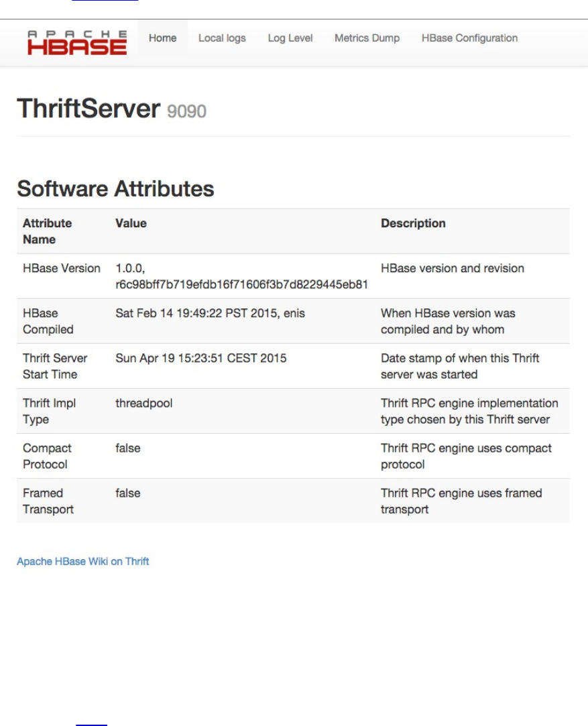The image size is (588, 726).
Task: Click 'When HBase version was compiled' description
Action: tap(448, 321)
